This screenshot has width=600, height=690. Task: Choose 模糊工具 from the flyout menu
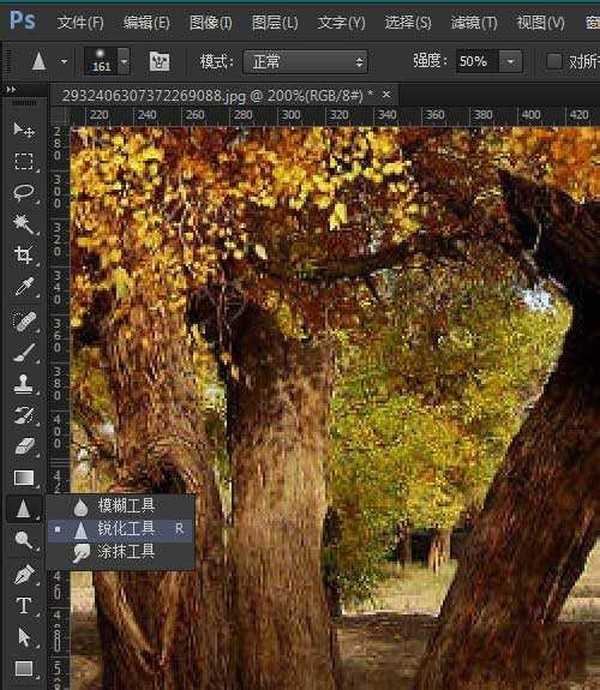(x=126, y=506)
